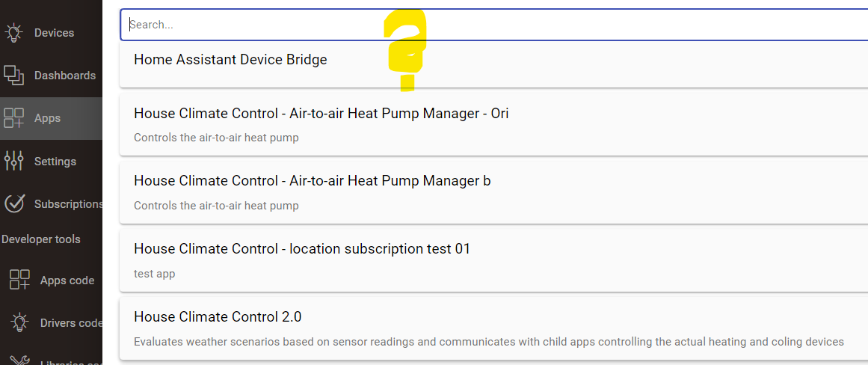Open Subscriptions from the sidebar

coord(68,204)
